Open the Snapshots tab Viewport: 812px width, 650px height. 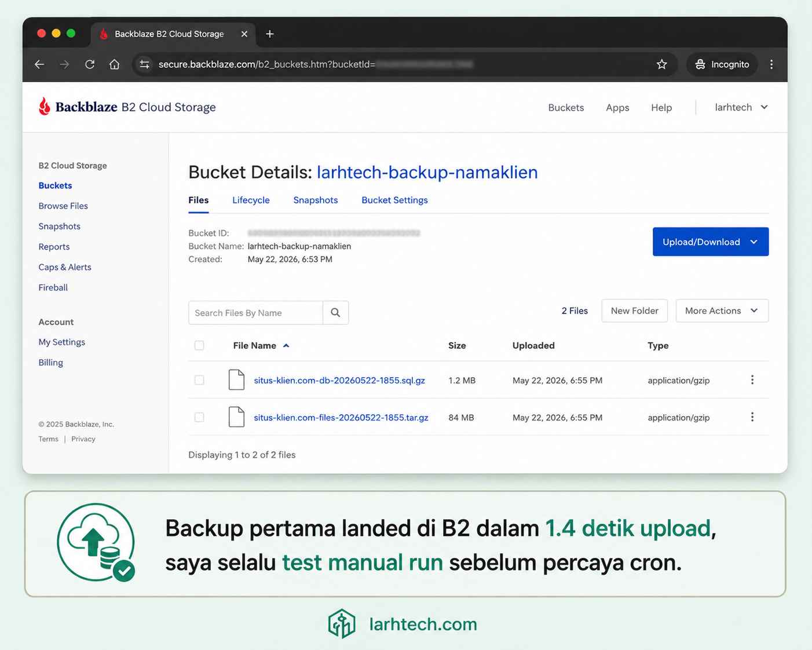[x=316, y=200]
